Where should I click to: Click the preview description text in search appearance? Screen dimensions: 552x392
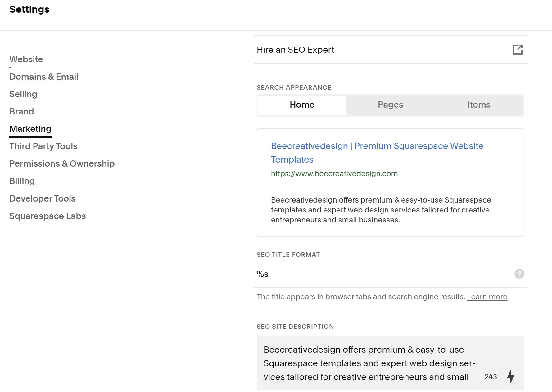click(381, 210)
